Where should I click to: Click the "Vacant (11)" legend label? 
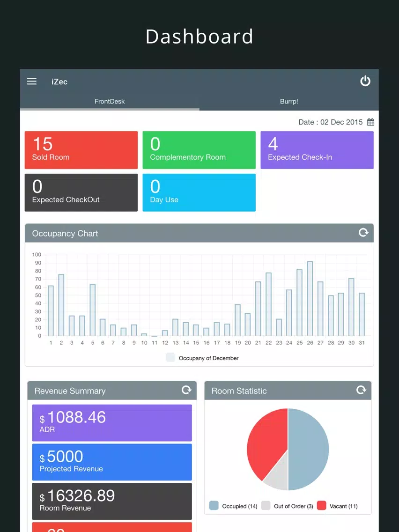click(344, 506)
